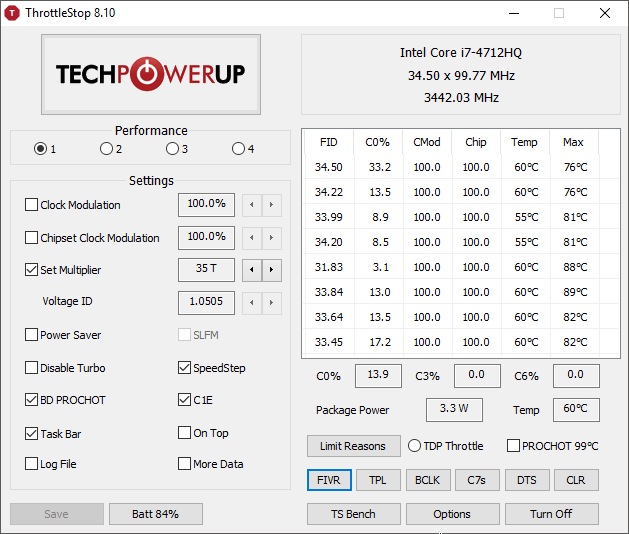Click the TechPowerUp logo banner
This screenshot has height=534, width=629.
click(151, 74)
